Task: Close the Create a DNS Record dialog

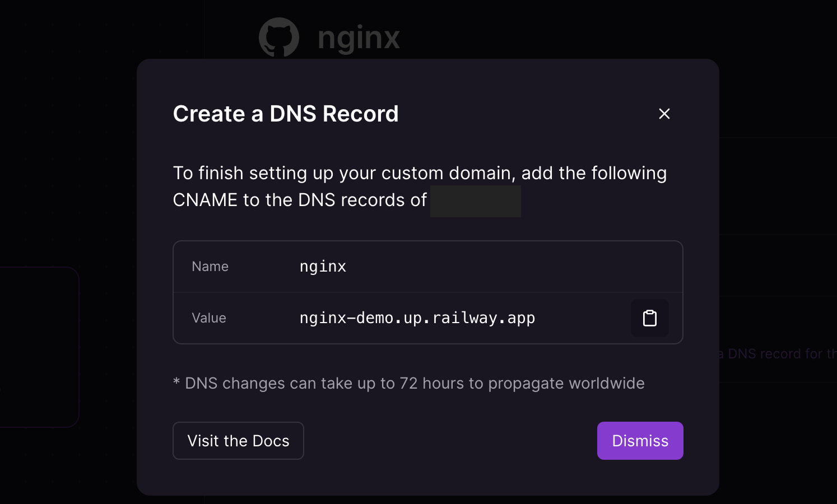Action: tap(664, 114)
